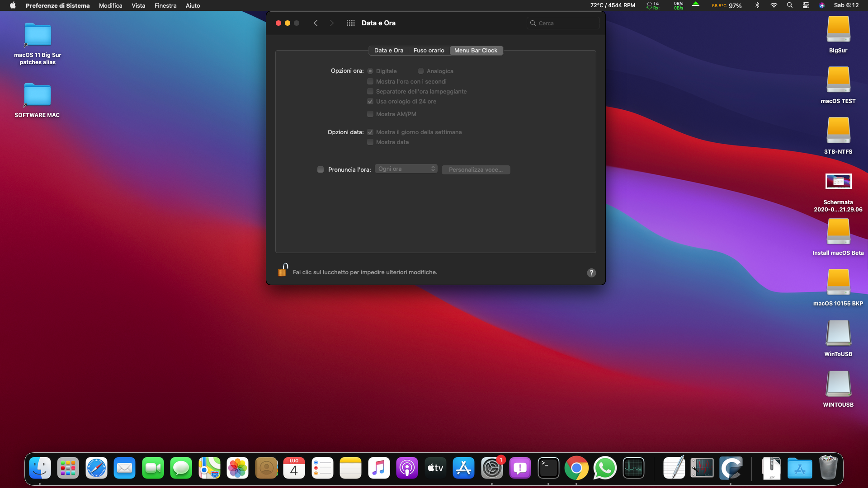Image resolution: width=868 pixels, height=488 pixels.
Task: Open Notes app in the Dock
Action: click(x=350, y=468)
